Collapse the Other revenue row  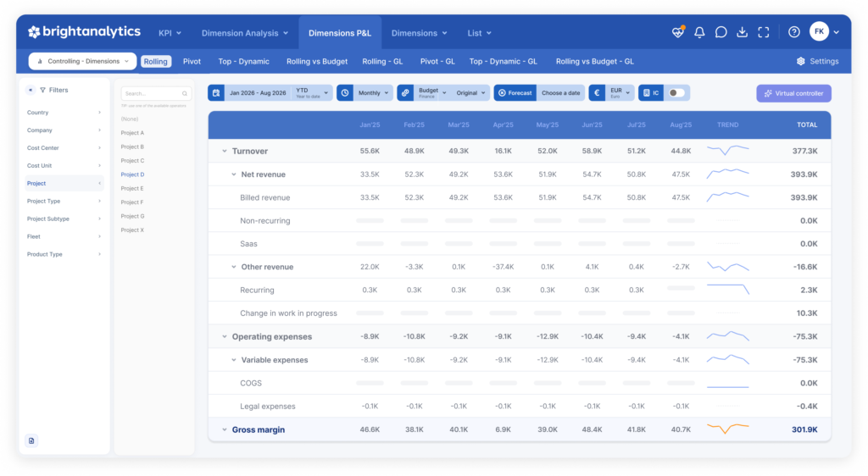tap(234, 267)
